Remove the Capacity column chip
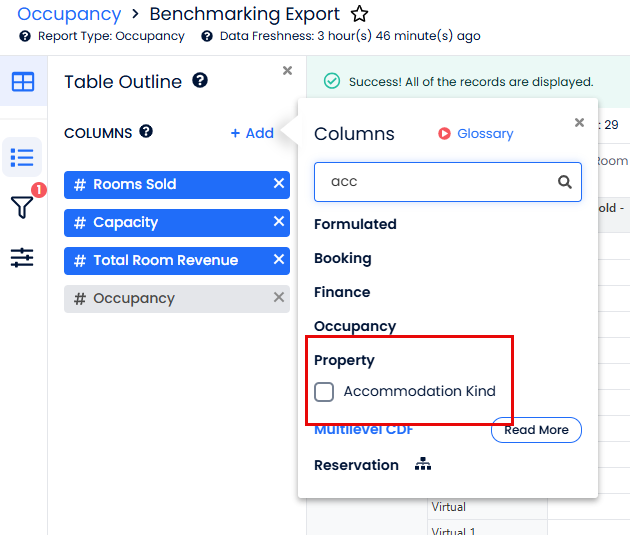 coord(279,222)
